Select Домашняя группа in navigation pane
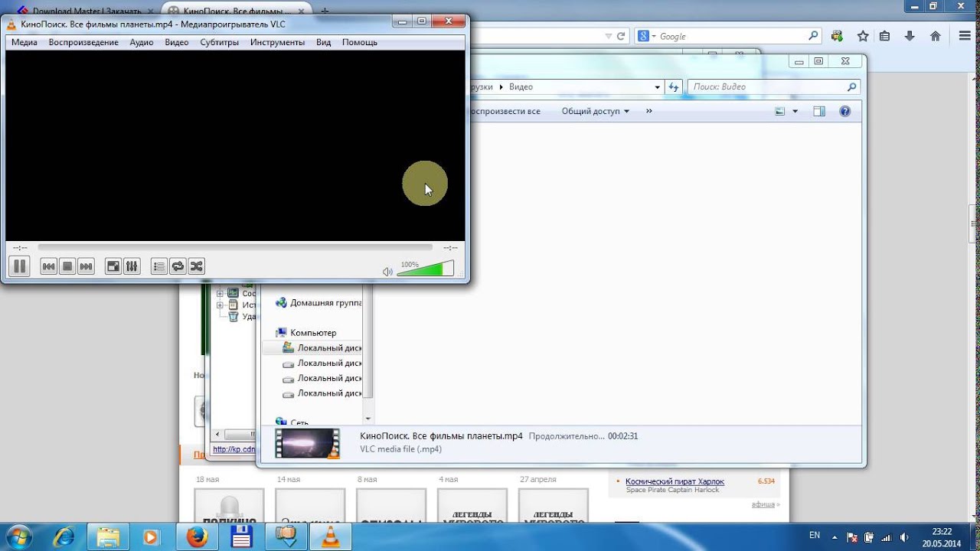Image resolution: width=980 pixels, height=551 pixels. coord(318,303)
